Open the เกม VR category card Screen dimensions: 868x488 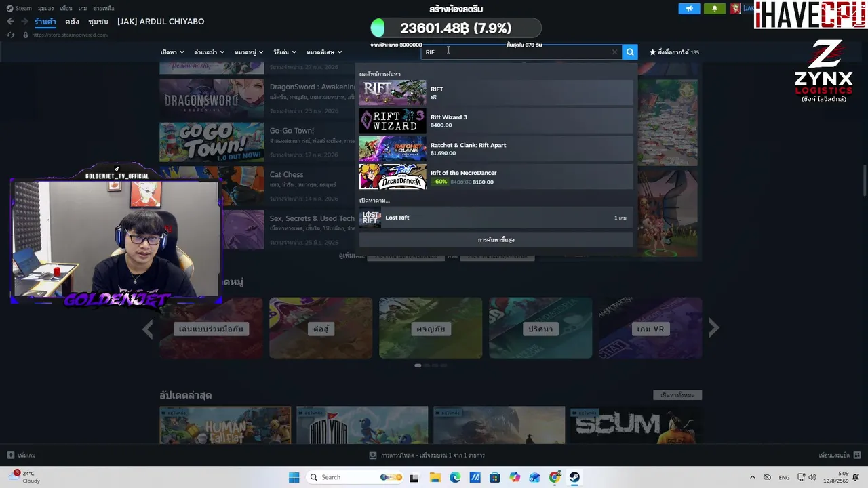(x=650, y=328)
